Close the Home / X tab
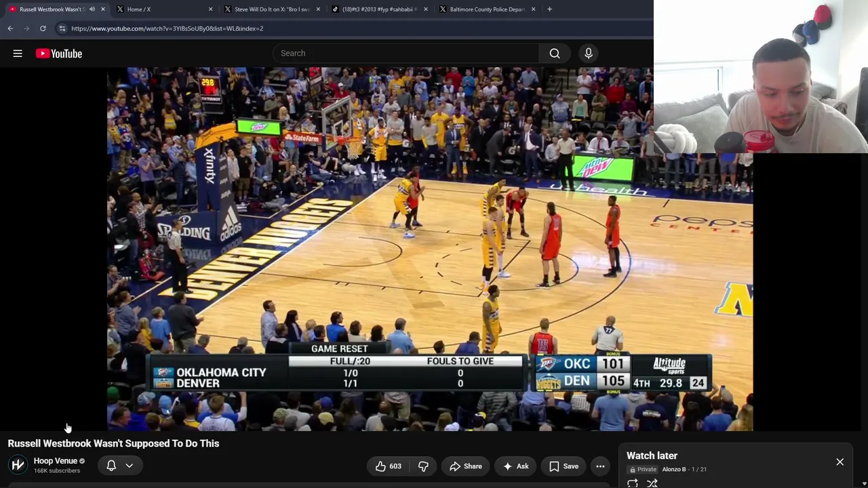Viewport: 868px width, 488px height. click(210, 9)
